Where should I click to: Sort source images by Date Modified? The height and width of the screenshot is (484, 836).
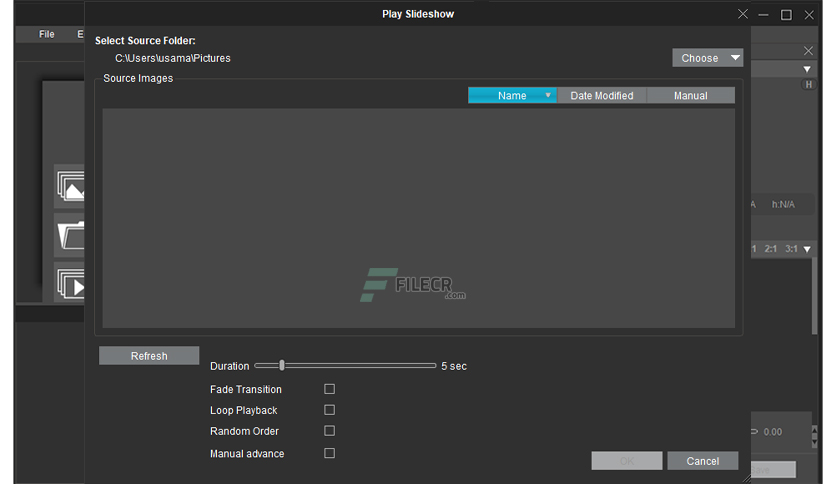(602, 95)
